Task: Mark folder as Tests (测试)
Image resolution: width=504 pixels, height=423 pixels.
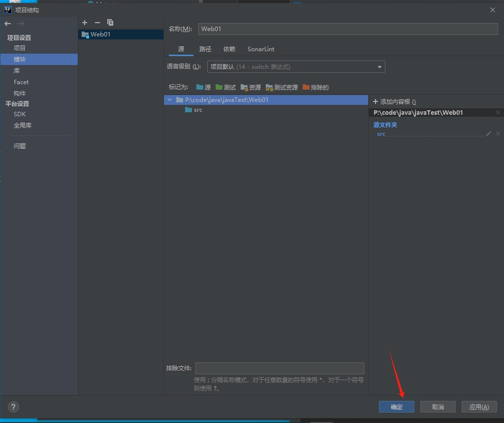Action: point(225,87)
